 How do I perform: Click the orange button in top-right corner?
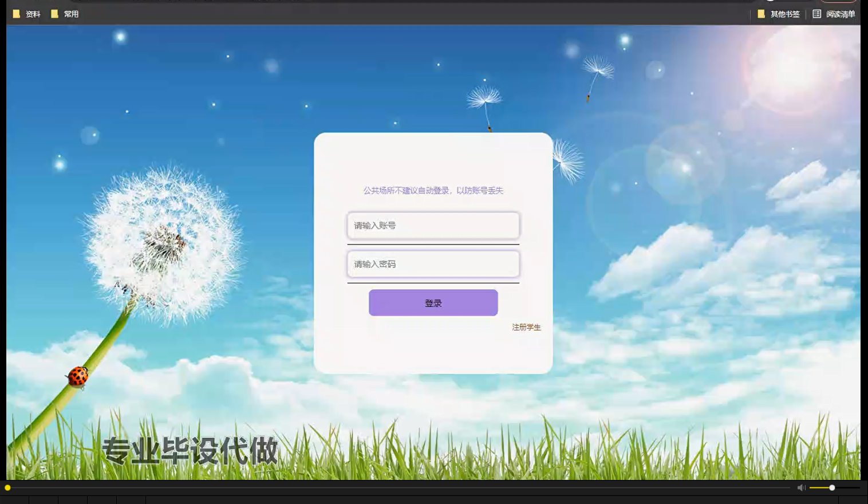coord(838,1)
